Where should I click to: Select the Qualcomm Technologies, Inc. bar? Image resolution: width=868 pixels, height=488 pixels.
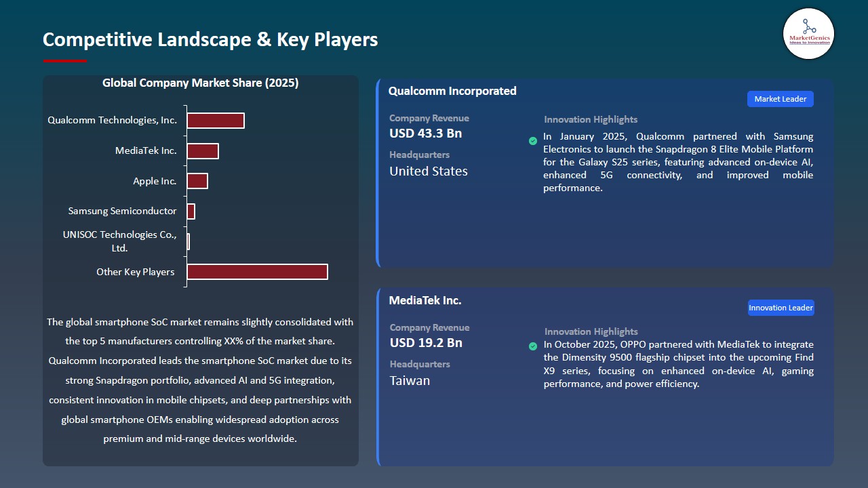216,121
